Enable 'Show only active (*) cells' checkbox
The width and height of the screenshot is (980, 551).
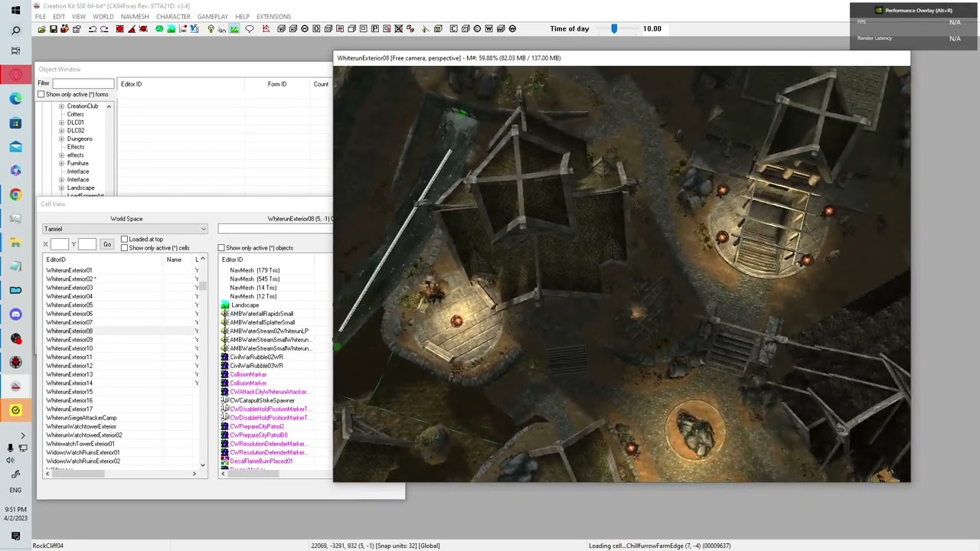[x=125, y=248]
